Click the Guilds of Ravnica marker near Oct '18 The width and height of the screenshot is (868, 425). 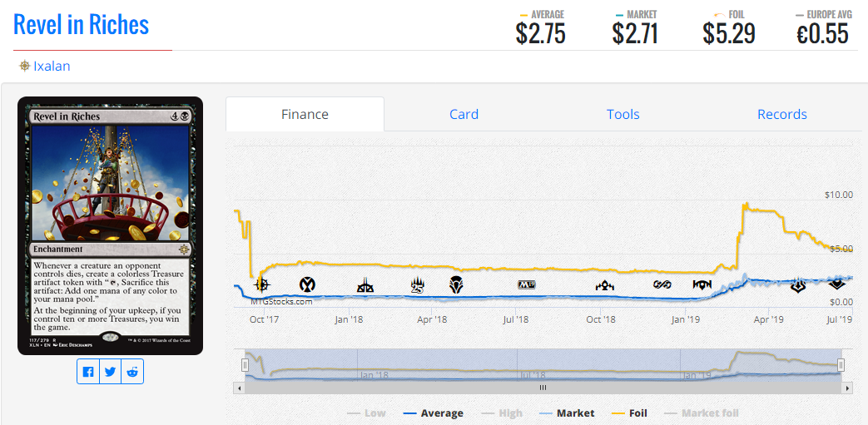point(604,285)
